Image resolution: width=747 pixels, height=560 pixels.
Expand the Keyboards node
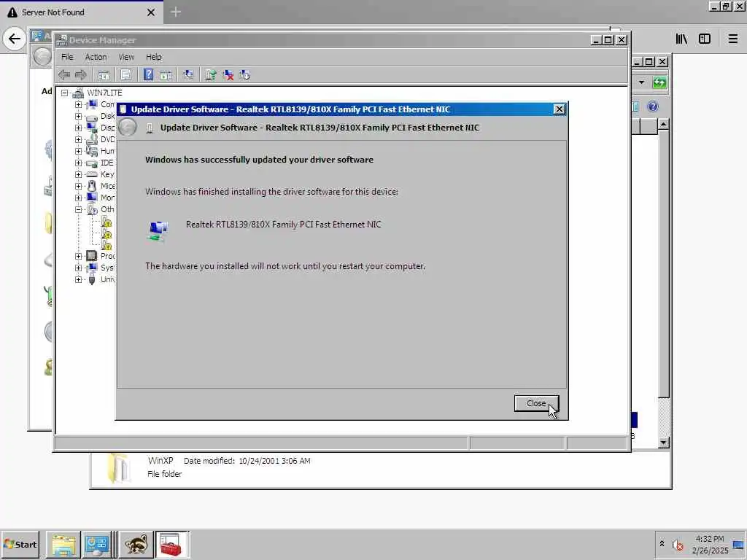(x=78, y=174)
